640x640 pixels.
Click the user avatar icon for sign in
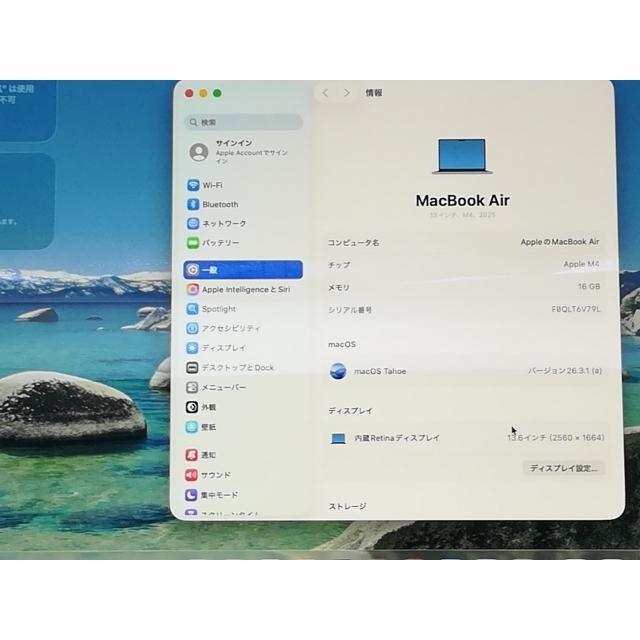[199, 152]
